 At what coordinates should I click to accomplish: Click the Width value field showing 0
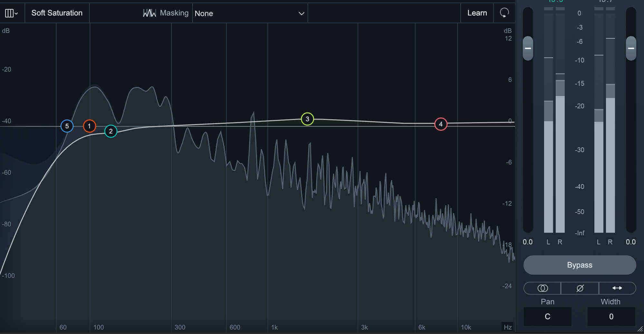coord(611,317)
